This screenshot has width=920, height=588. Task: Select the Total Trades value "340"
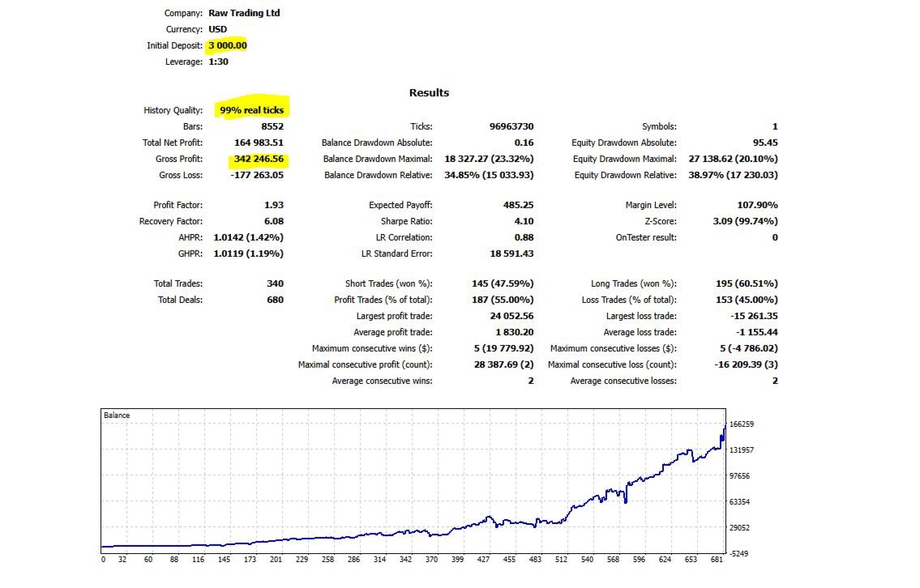coord(275,283)
